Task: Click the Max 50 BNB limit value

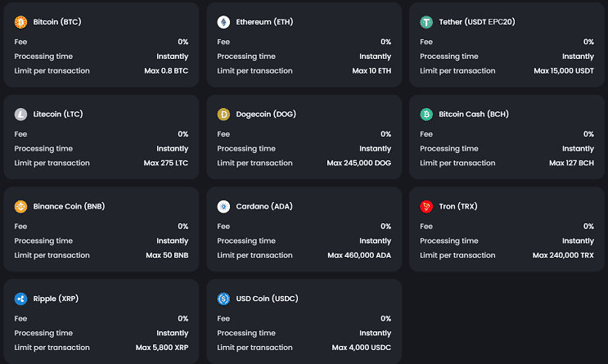Action: click(x=167, y=255)
